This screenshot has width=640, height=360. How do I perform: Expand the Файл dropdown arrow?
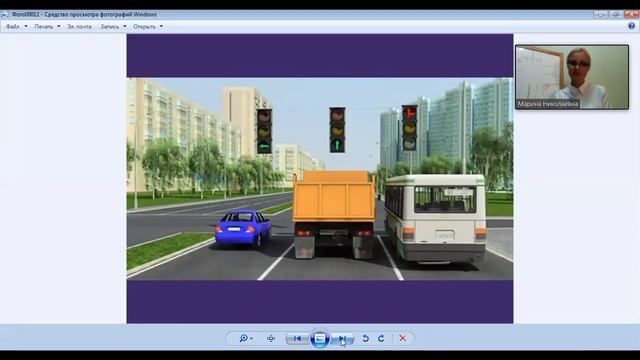[26, 27]
